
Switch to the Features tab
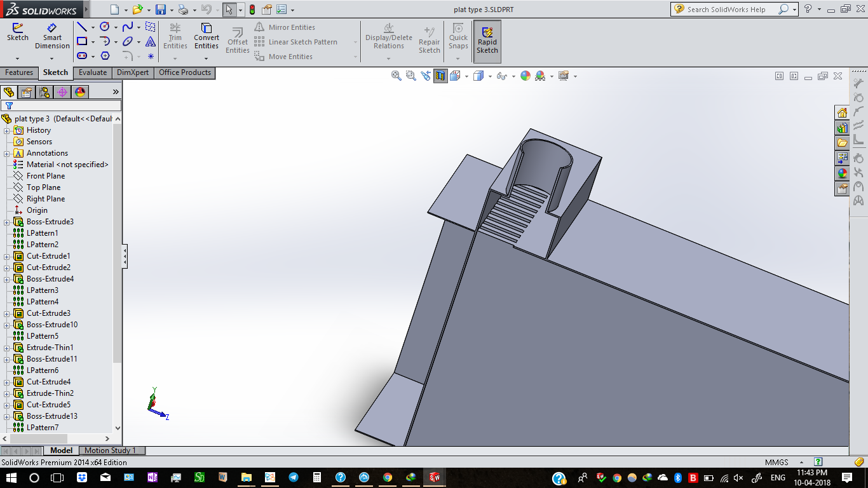(x=19, y=72)
